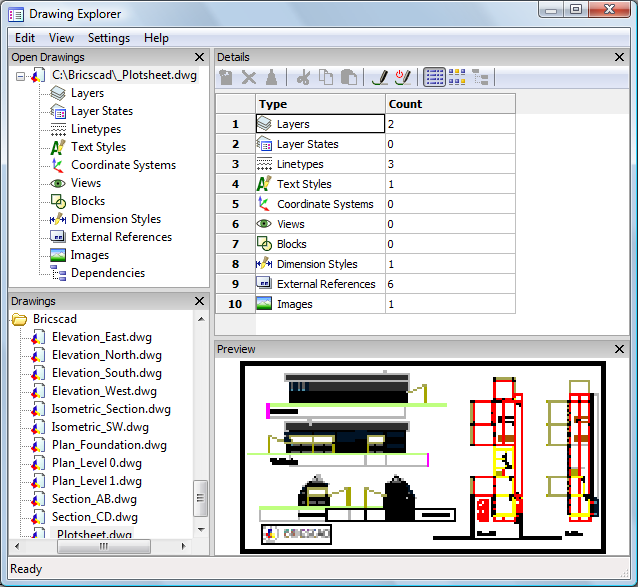
Task: Open Isometric_SW.dwg from Drawings list
Action: click(x=100, y=427)
